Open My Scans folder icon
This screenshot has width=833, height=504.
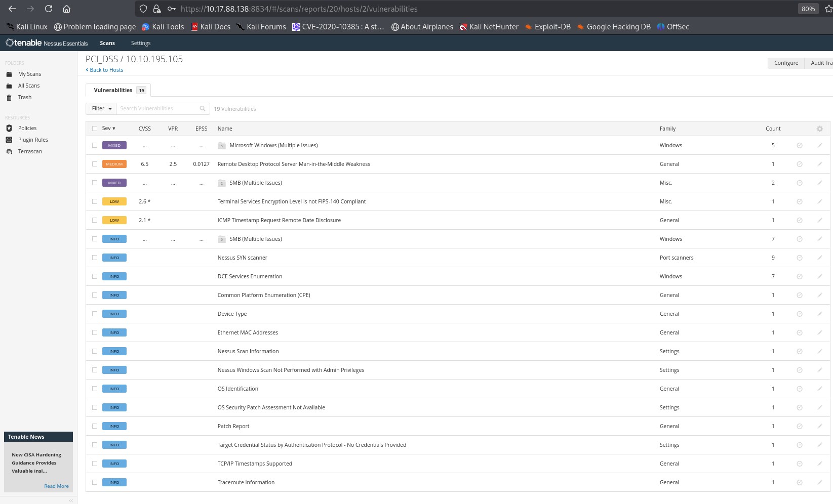pos(9,74)
